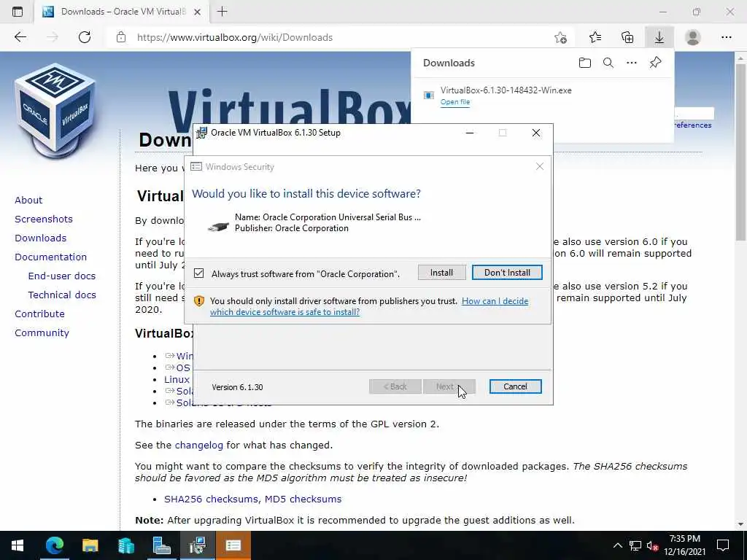747x560 pixels.
Task: Open End-user docs link
Action: pyautogui.click(x=62, y=276)
